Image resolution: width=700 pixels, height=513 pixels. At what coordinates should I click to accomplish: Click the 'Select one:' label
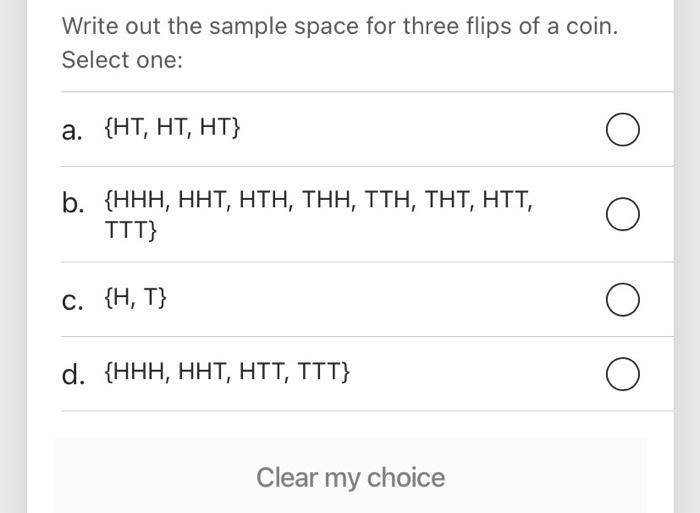(x=123, y=60)
